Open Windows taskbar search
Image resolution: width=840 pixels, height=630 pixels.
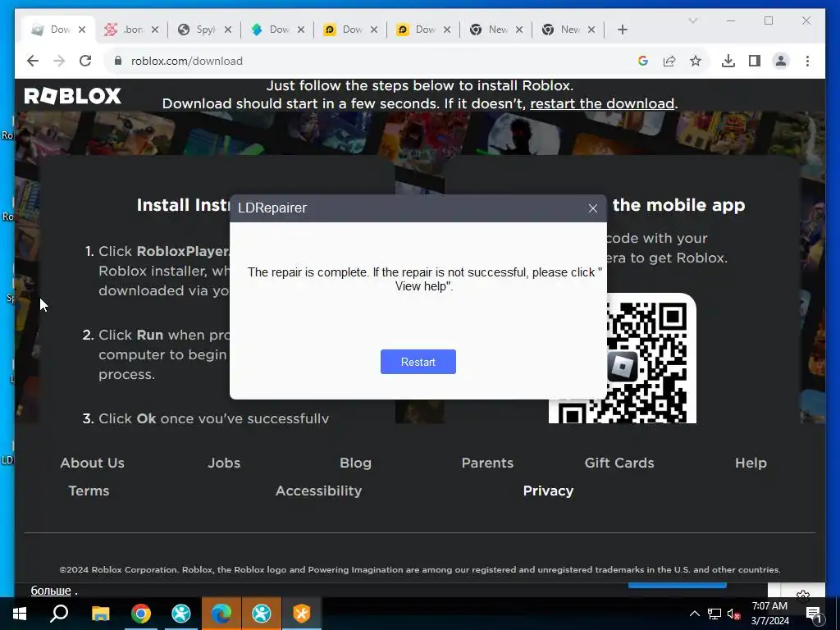[x=59, y=614]
